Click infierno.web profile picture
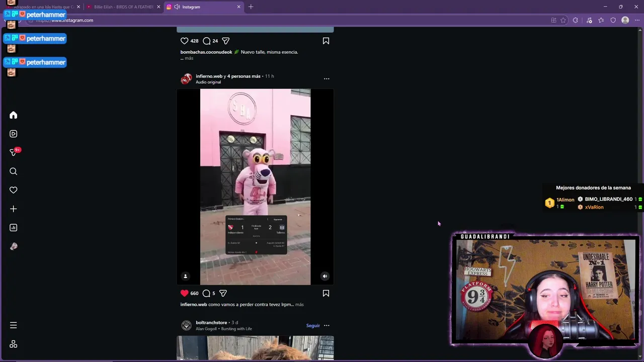This screenshot has width=644, height=362. 186,79
